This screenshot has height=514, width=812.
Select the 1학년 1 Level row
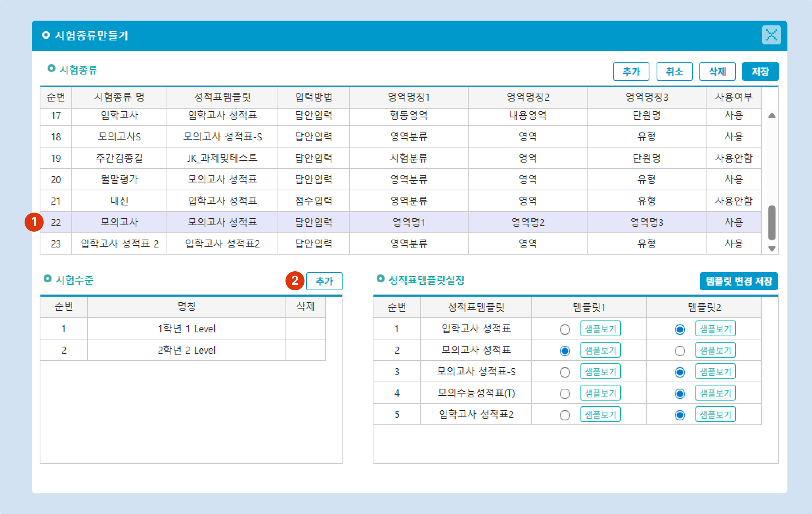186,329
